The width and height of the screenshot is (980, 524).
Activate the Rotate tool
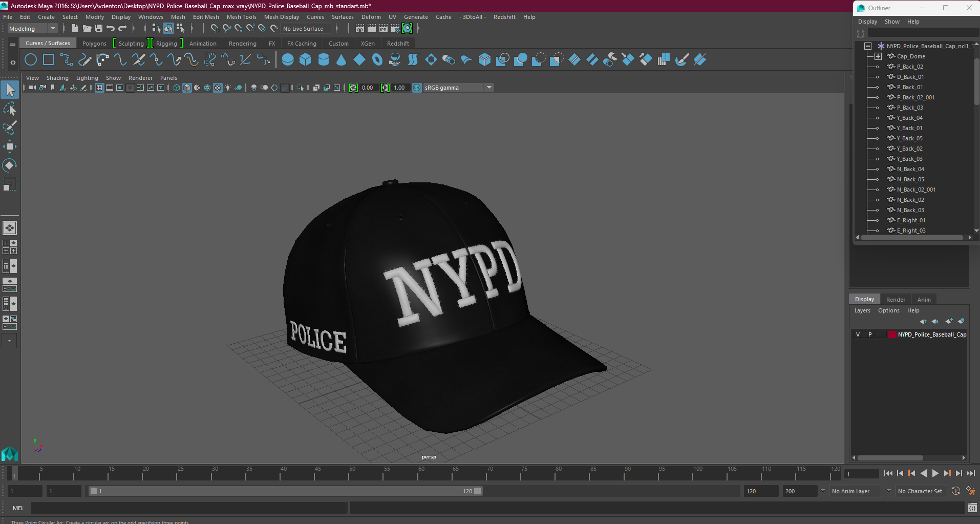click(x=10, y=165)
